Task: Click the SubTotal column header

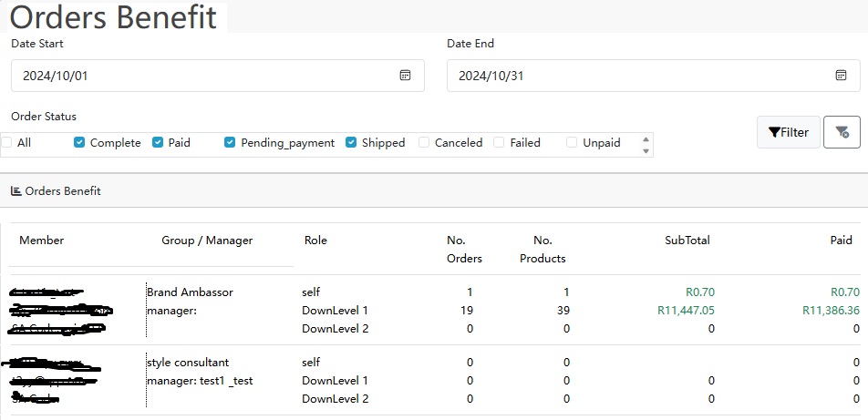Action: tap(687, 241)
